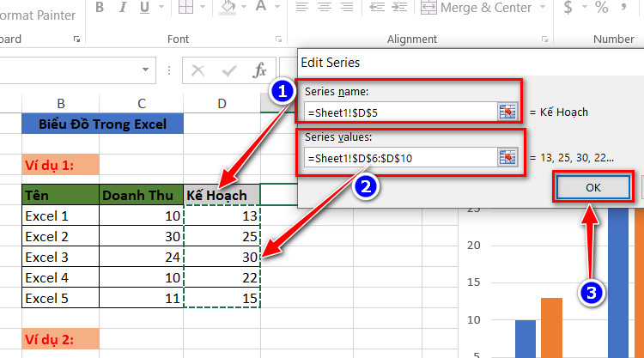This screenshot has width=644, height=358.
Task: Align text right in Alignment group
Action: point(347,7)
